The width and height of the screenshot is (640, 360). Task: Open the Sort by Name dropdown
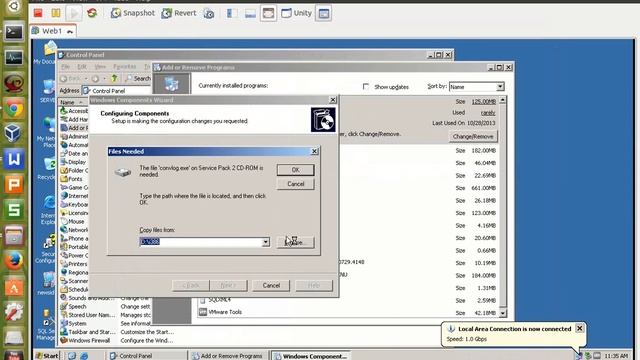coord(500,87)
